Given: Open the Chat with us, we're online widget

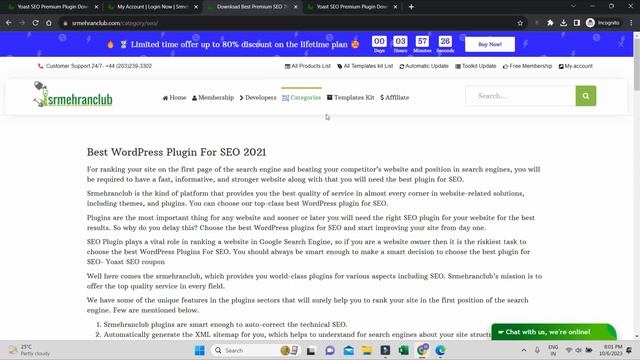Looking at the screenshot, I should 554,332.
